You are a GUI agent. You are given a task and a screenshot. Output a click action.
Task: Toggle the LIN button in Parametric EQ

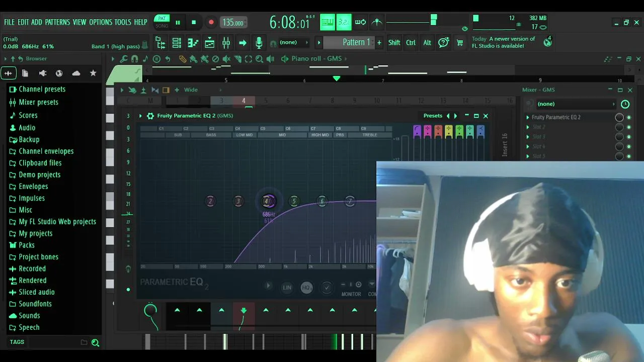(287, 288)
